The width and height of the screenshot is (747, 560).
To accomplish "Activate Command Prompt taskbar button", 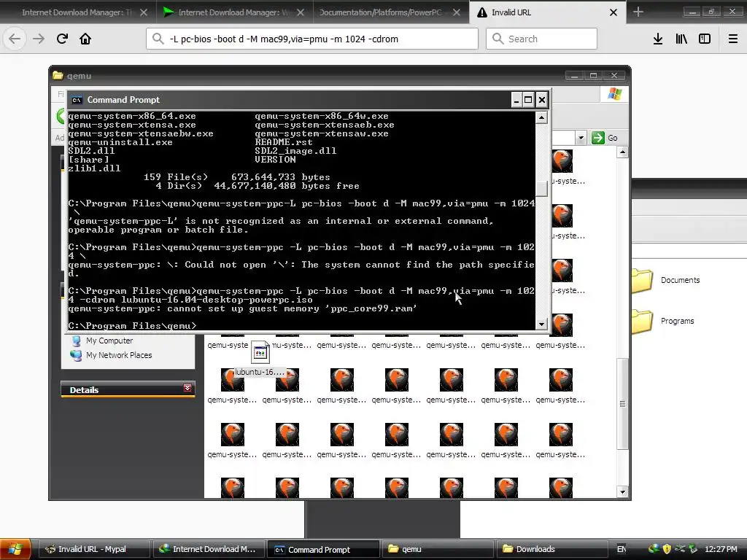I will (323, 549).
